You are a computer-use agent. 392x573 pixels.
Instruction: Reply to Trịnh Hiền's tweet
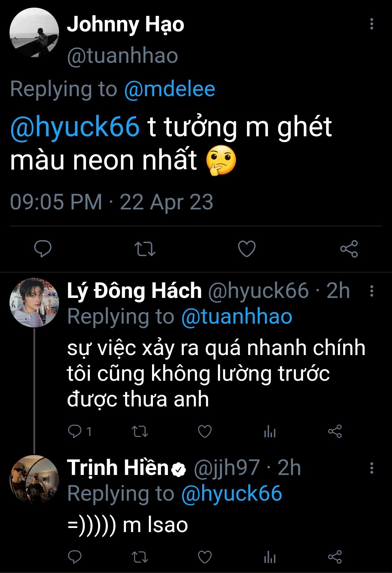pyautogui.click(x=75, y=557)
